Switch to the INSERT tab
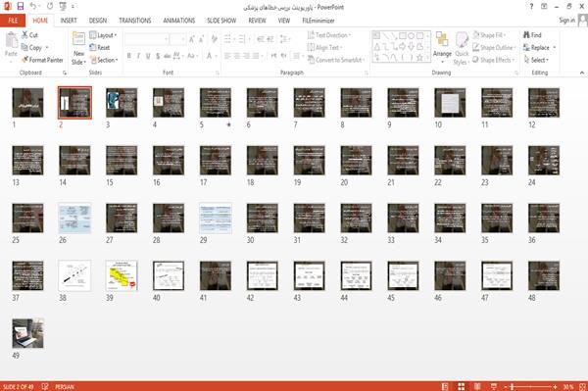 [x=69, y=21]
